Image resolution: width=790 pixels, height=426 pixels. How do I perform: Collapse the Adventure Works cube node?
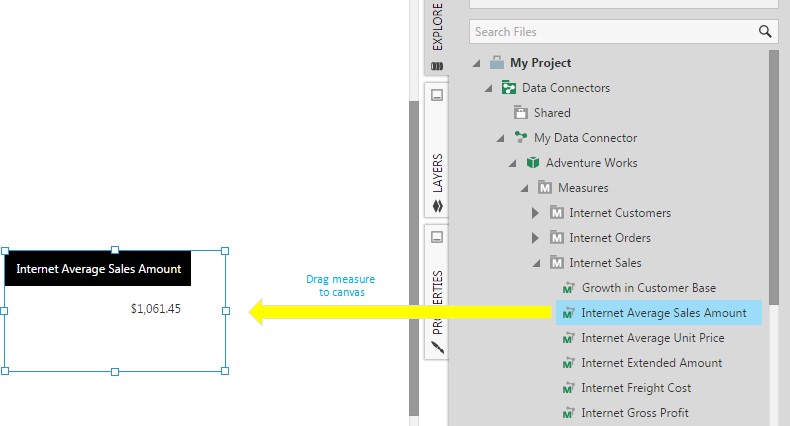tap(512, 164)
